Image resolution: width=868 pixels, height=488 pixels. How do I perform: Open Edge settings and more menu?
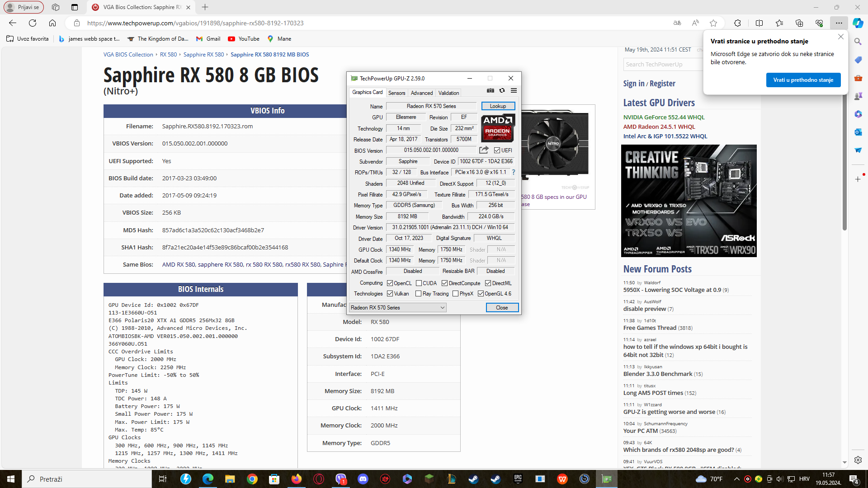pos(839,23)
